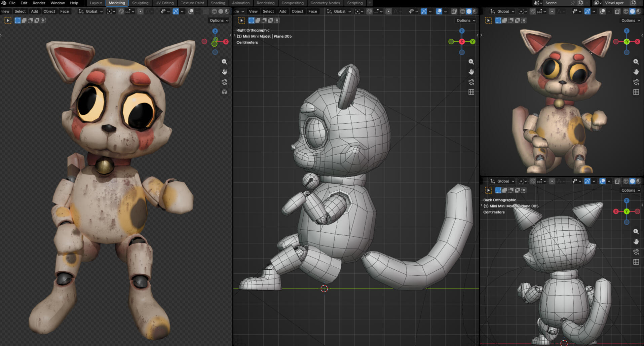Toggle show gizmo in the left viewport

pyautogui.click(x=176, y=11)
